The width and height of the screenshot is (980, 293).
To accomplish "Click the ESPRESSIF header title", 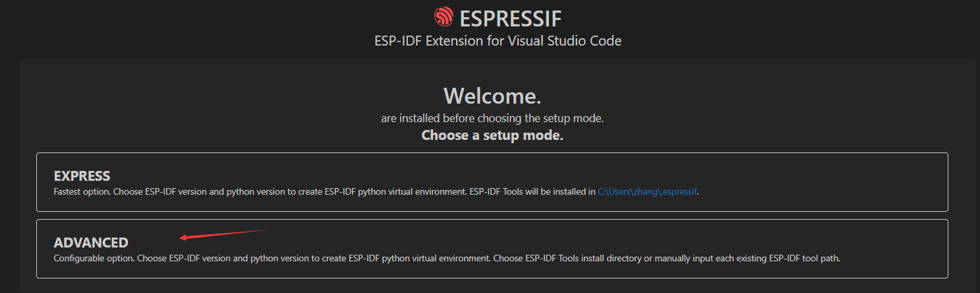I will point(511,18).
